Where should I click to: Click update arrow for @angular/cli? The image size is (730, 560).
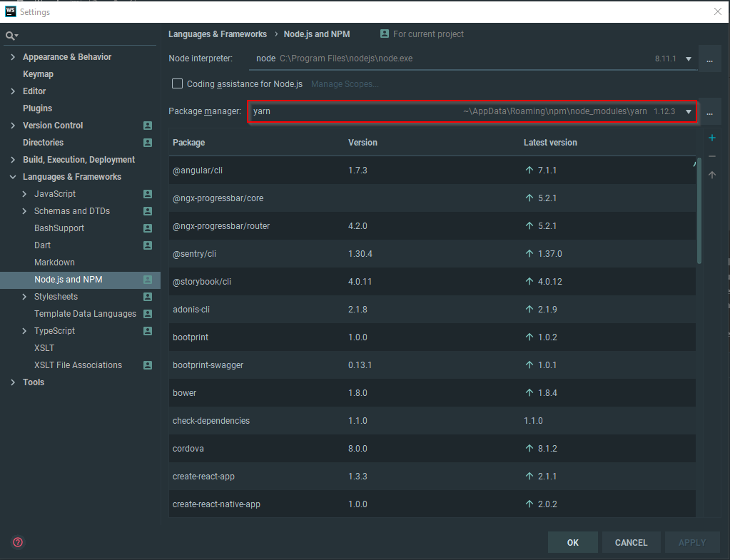529,170
